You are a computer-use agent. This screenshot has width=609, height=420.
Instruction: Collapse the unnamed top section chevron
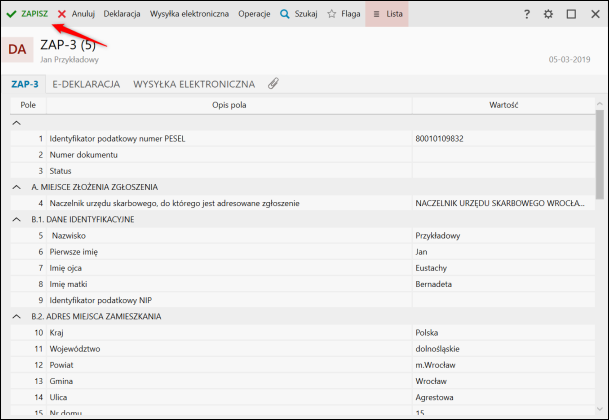tap(16, 123)
